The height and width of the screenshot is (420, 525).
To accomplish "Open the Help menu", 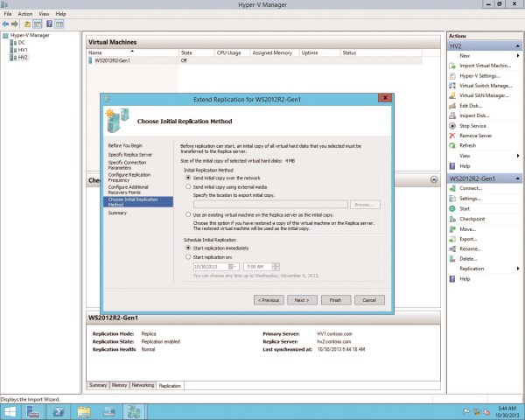I will 60,14.
